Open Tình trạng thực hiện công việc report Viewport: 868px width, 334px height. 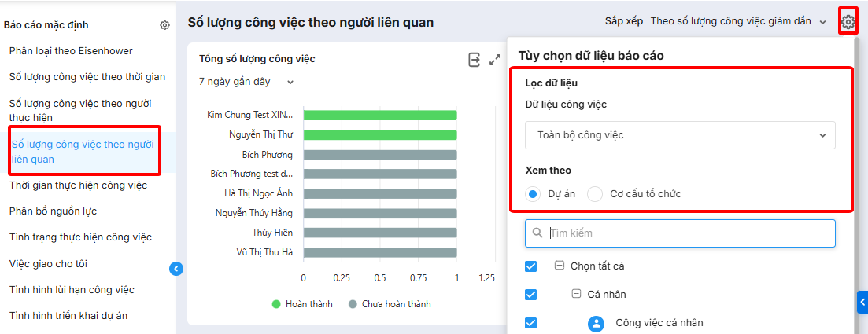tap(80, 237)
